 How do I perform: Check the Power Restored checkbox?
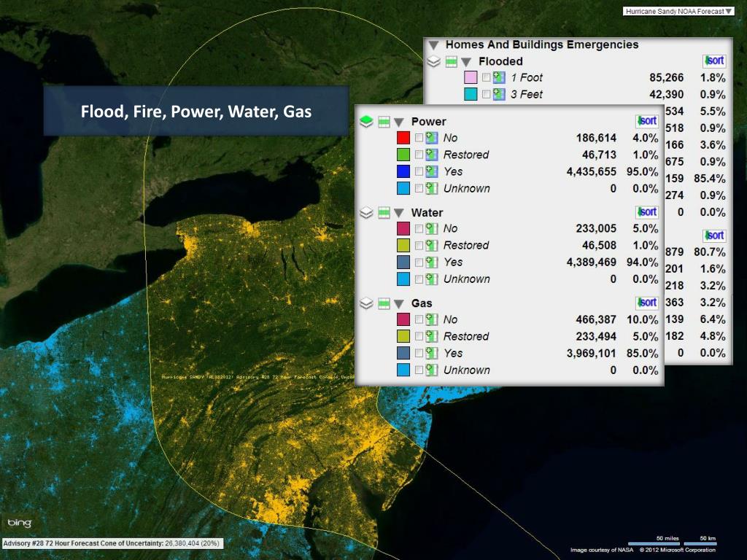click(x=419, y=155)
